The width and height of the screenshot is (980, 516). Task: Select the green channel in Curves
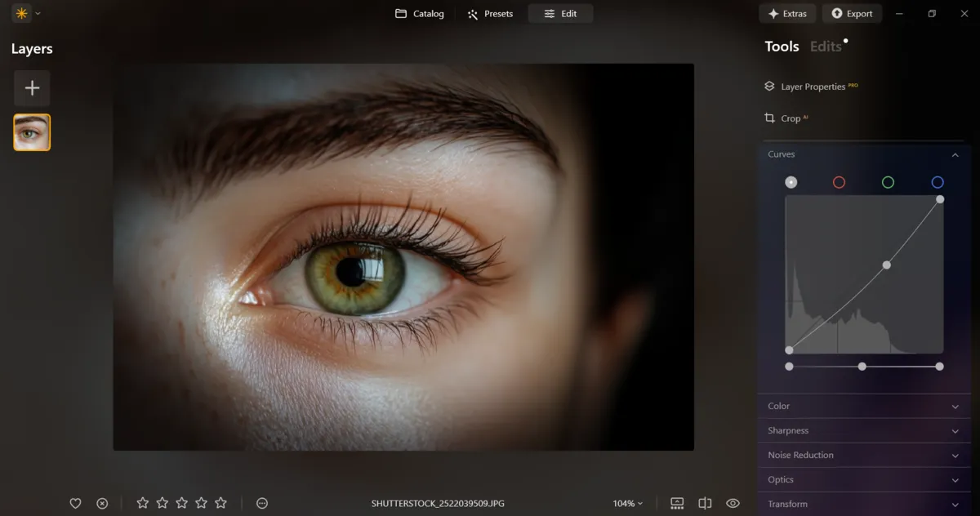pyautogui.click(x=889, y=182)
